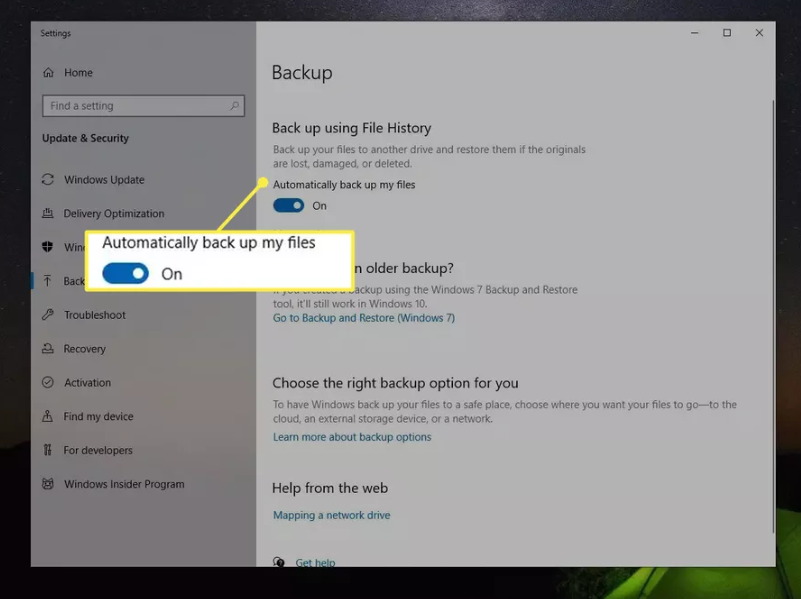The image size is (801, 599).
Task: Click the Activation checkmark icon
Action: (x=48, y=383)
